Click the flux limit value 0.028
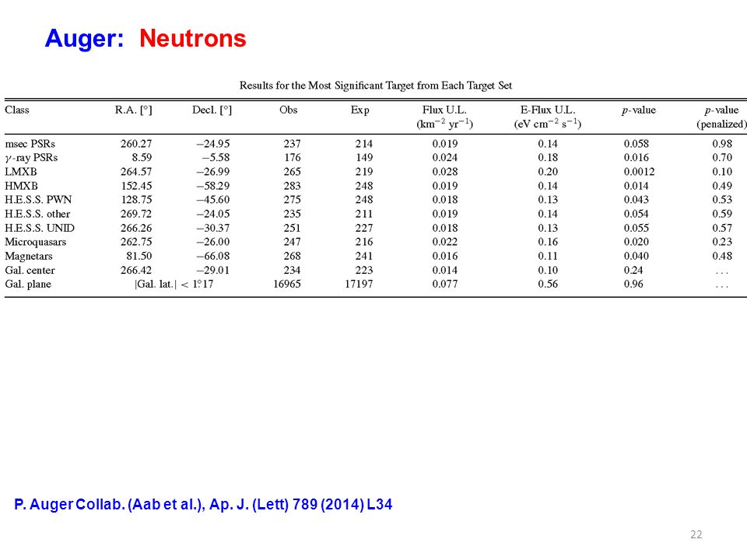Image resolution: width=747 pixels, height=560 pixels. 445,172
